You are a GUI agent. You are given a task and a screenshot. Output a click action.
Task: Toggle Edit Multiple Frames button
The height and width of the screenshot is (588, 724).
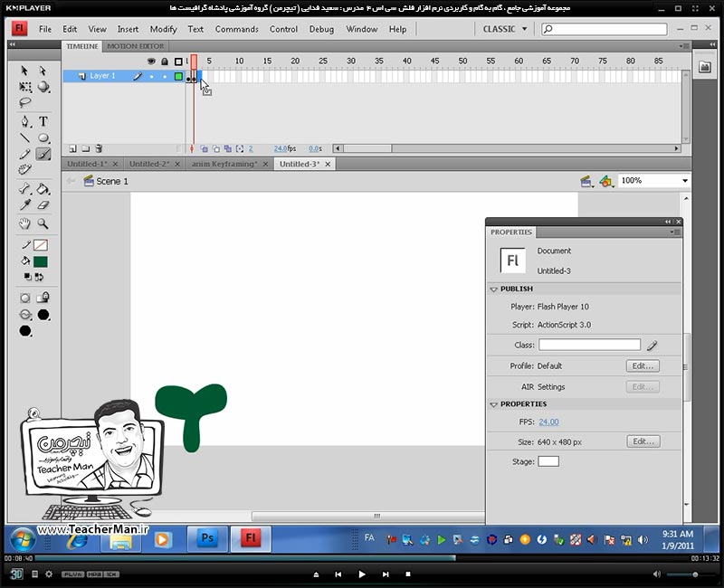point(228,148)
